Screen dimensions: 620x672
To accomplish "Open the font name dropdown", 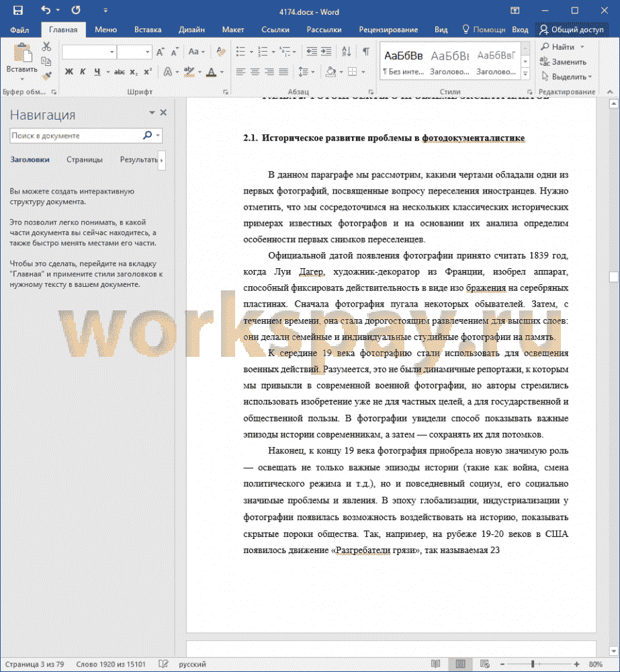I will point(112,52).
